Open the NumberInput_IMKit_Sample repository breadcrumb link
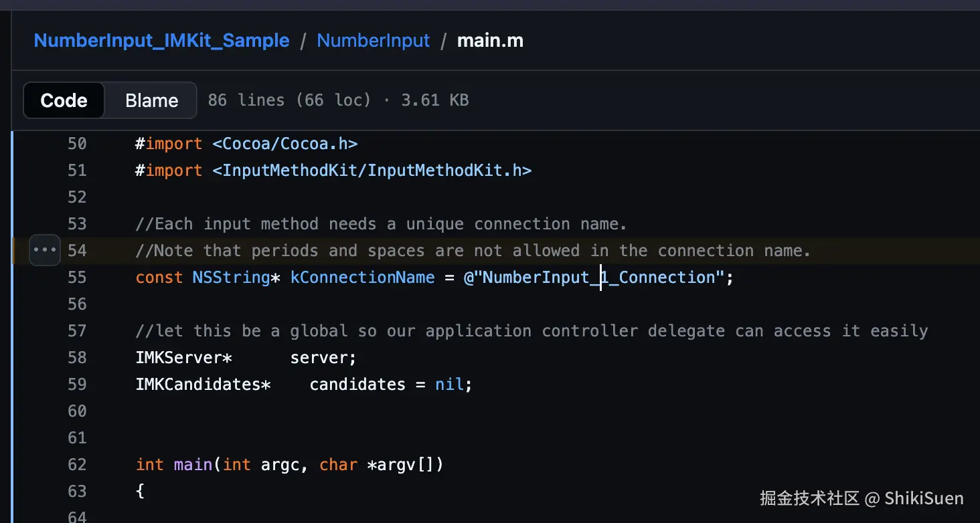980x523 pixels. [x=161, y=41]
